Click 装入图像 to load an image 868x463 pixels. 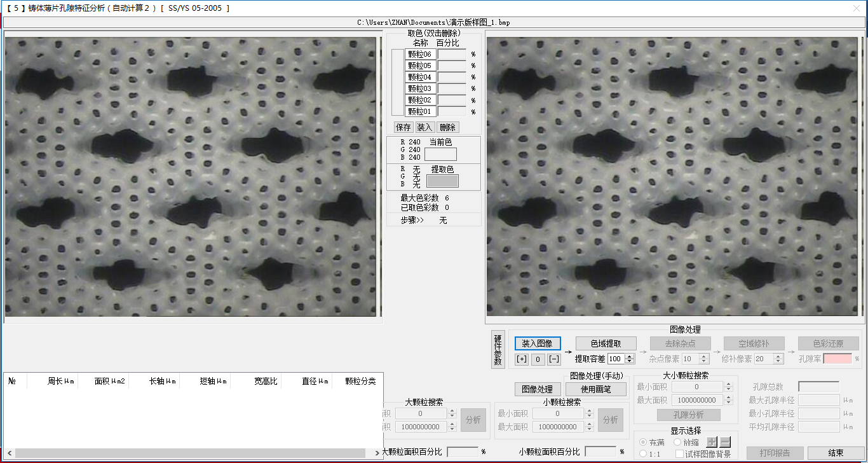point(538,343)
